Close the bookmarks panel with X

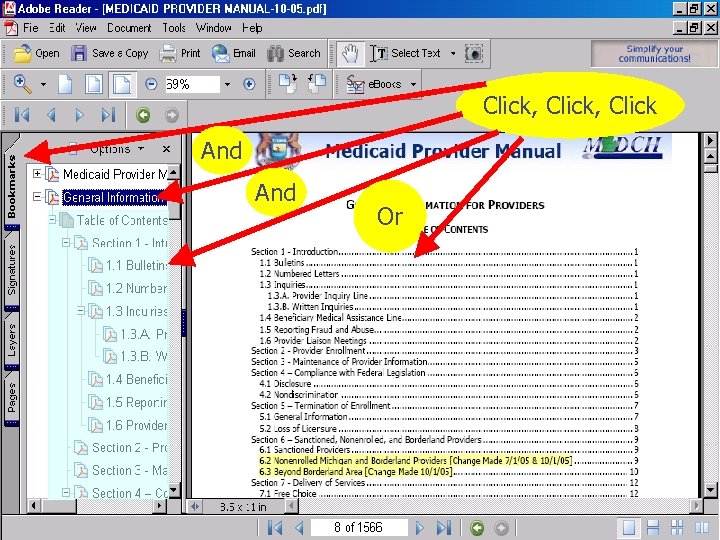[x=166, y=149]
